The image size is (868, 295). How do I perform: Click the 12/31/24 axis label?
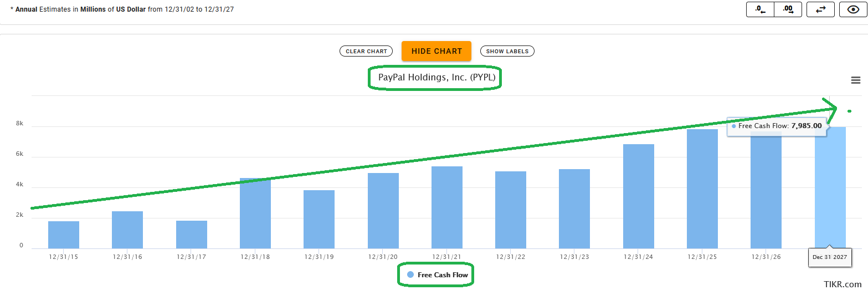point(639,257)
